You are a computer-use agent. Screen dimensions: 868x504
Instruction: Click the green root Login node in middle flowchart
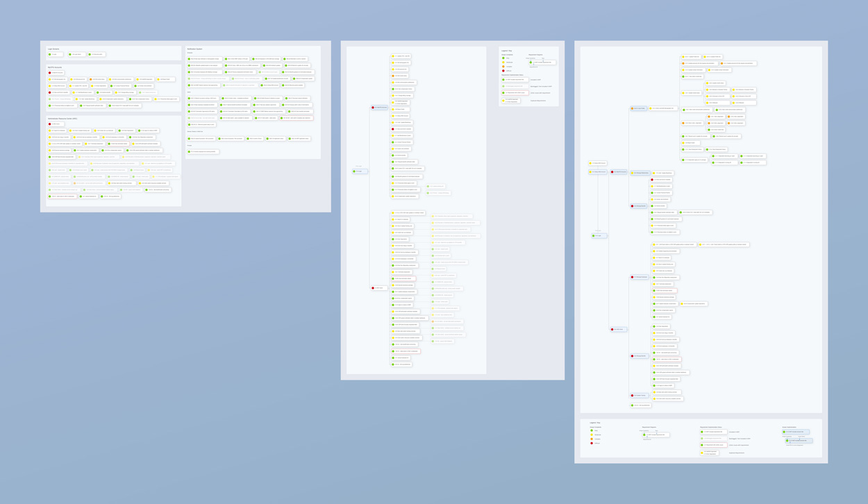coord(360,171)
